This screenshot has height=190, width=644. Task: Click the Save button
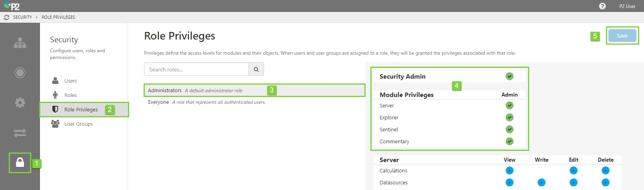pyautogui.click(x=622, y=36)
